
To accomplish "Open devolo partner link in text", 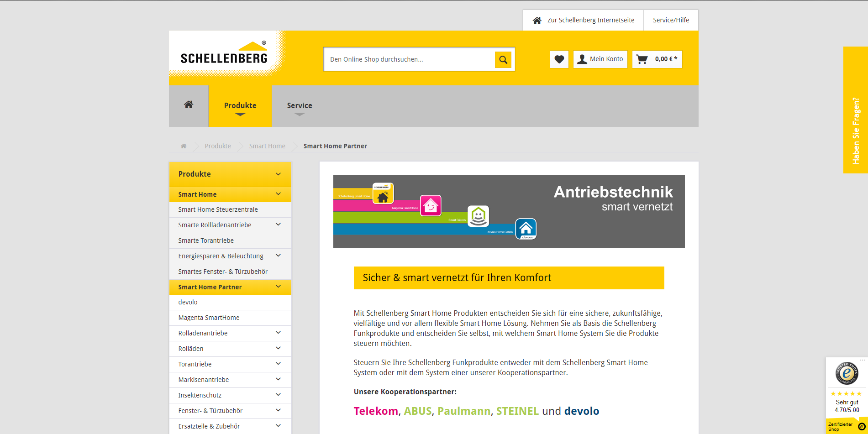I will tap(582, 411).
